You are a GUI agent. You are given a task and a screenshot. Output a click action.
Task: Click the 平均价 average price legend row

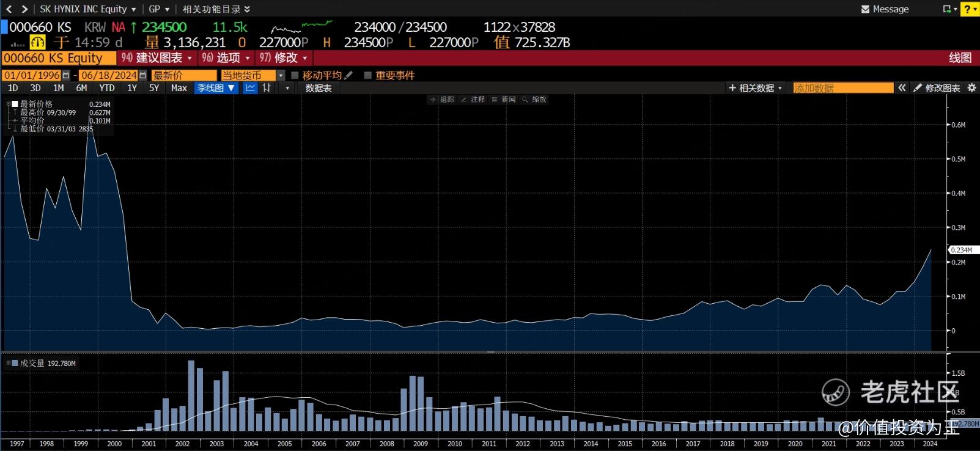62,120
